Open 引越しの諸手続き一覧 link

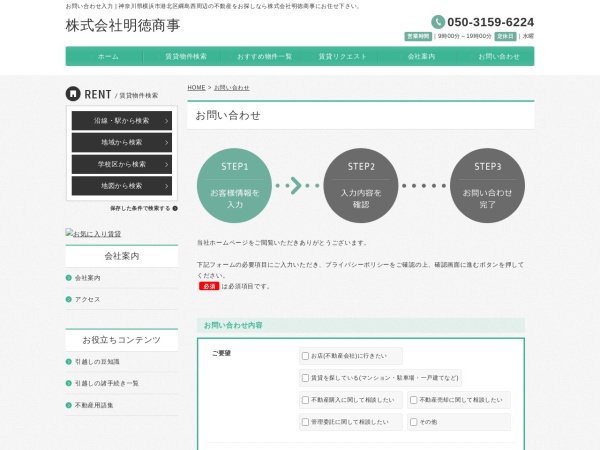[x=107, y=383]
